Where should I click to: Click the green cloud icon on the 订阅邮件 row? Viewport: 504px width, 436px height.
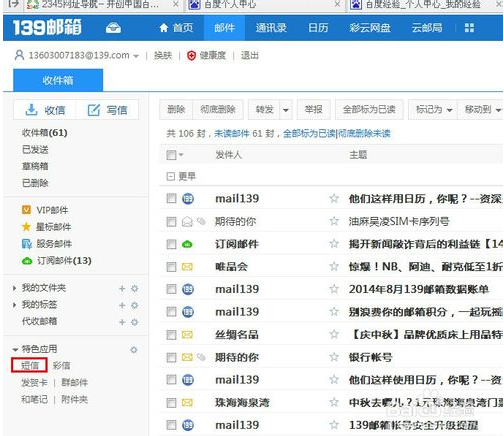(x=187, y=244)
